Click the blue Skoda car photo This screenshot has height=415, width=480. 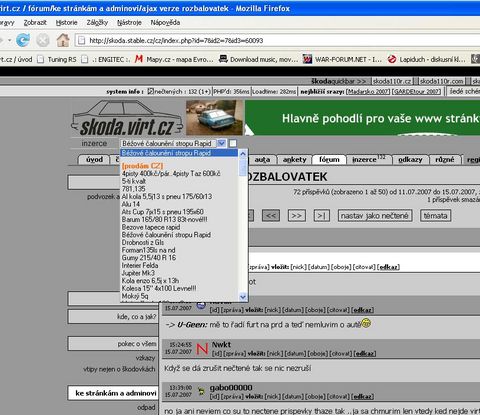(x=214, y=117)
